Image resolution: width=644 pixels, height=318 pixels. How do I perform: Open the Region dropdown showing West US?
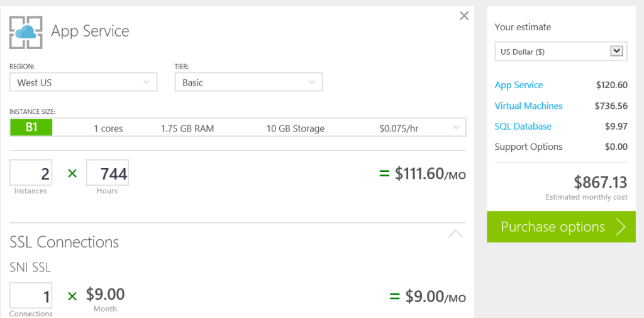pos(84,82)
